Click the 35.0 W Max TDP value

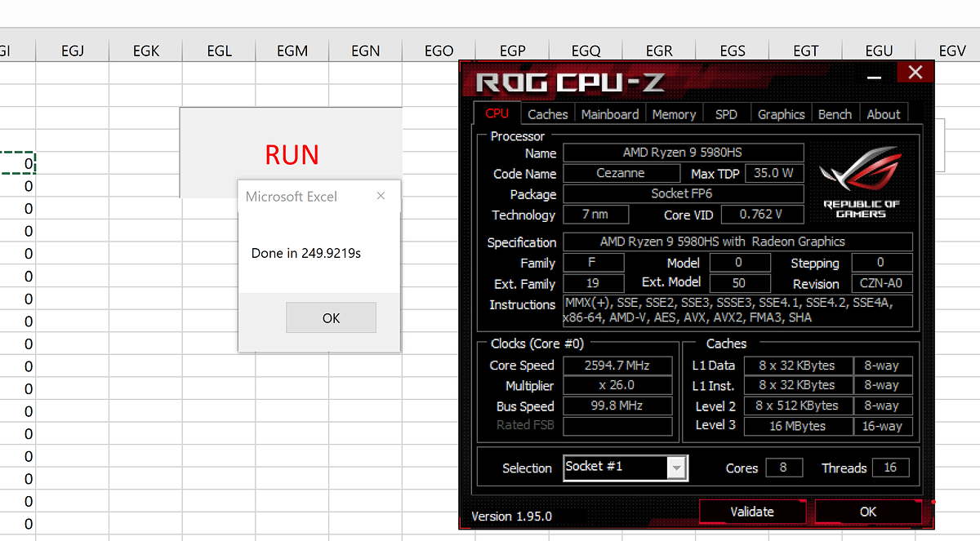tap(773, 173)
